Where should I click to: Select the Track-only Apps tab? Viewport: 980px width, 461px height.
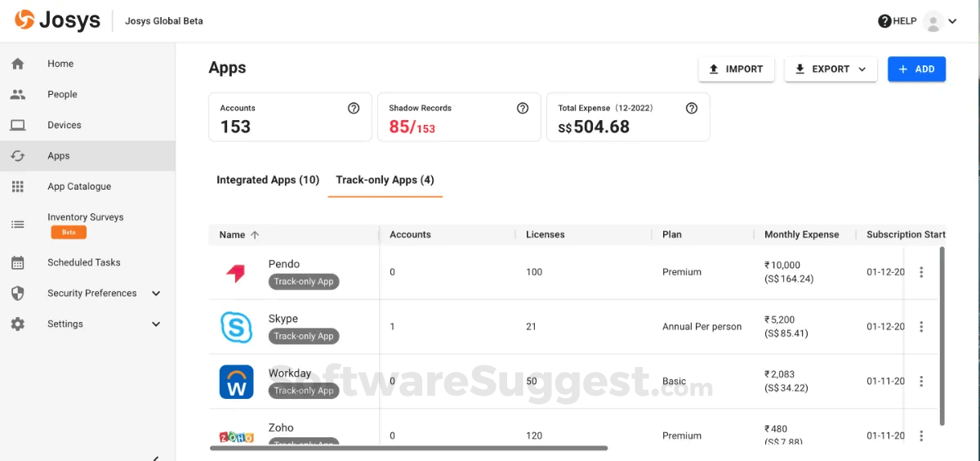coord(385,180)
